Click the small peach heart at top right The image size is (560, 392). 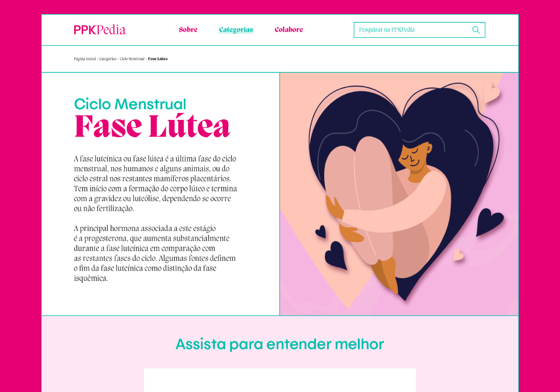[x=491, y=92]
